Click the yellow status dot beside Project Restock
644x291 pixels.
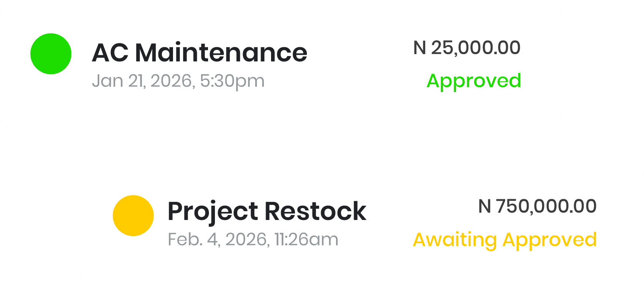pyautogui.click(x=133, y=215)
